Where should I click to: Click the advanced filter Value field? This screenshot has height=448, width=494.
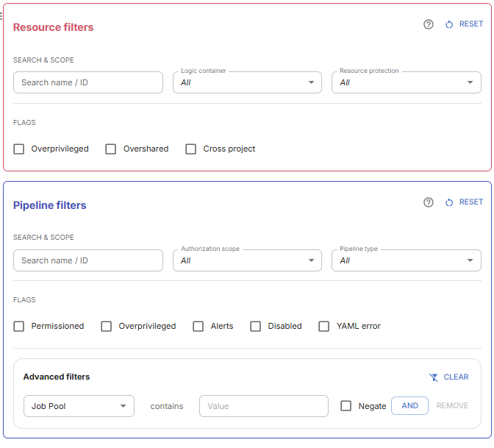coord(264,406)
